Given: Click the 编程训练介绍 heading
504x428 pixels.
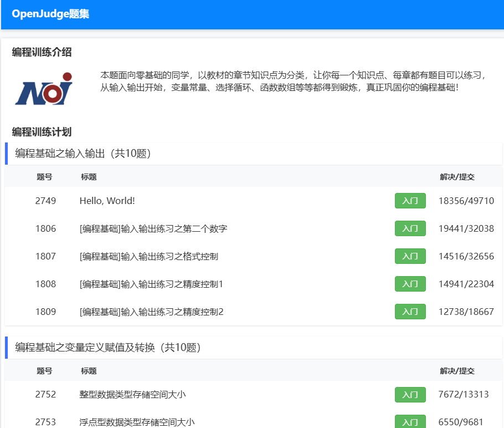Looking at the screenshot, I should (x=42, y=52).
